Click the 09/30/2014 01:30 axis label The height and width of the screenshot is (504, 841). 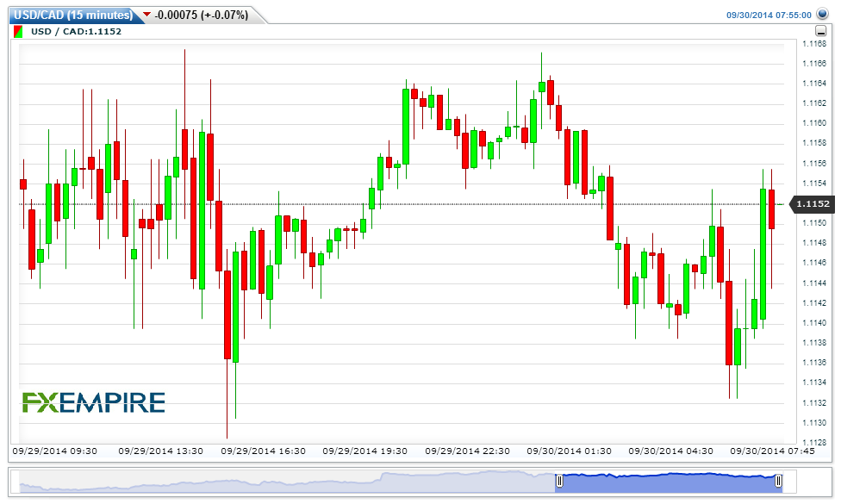[x=569, y=451]
